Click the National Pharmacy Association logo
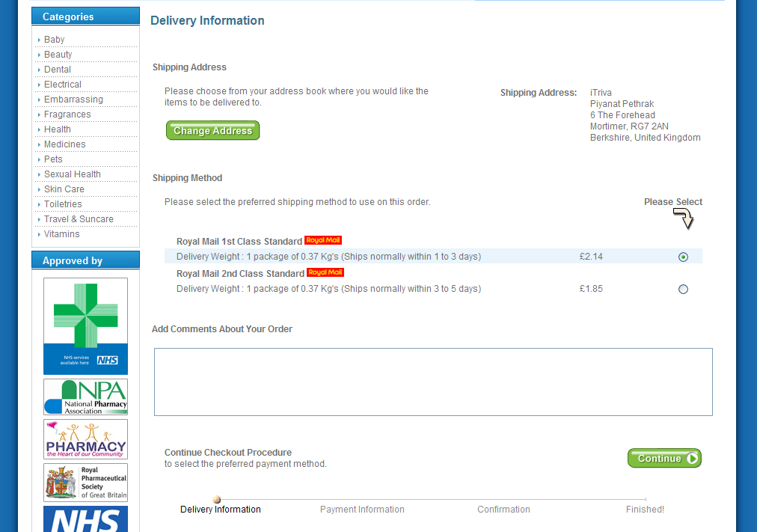Screen dimensions: 757x532 (x=85, y=397)
